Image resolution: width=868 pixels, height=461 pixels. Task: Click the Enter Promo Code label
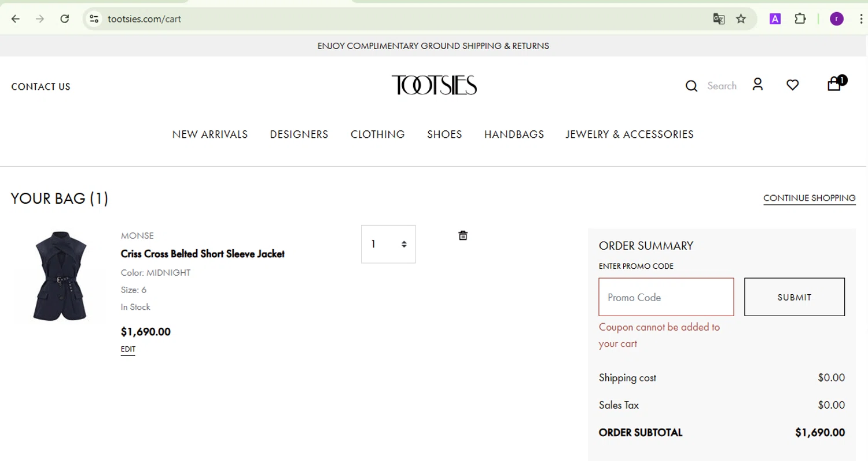coord(636,266)
